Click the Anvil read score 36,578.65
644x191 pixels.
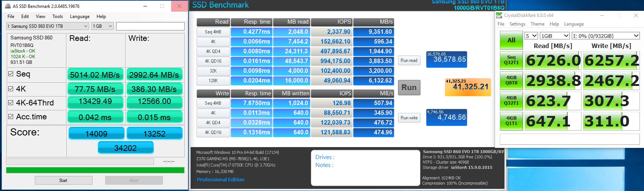pos(447,59)
